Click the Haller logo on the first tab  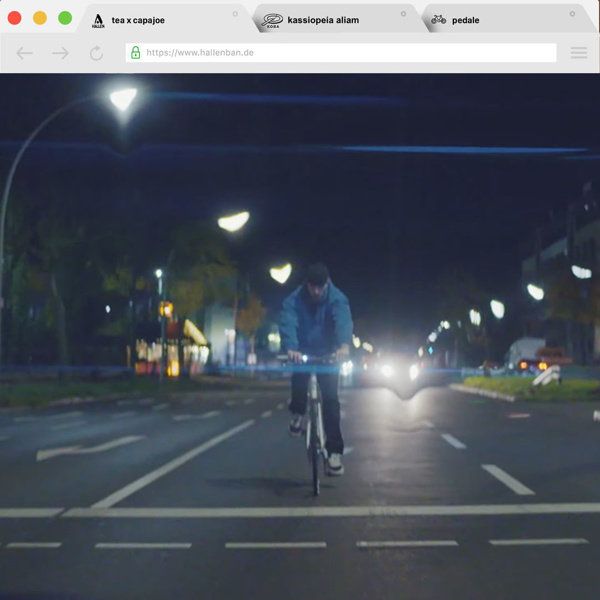pos(98,20)
